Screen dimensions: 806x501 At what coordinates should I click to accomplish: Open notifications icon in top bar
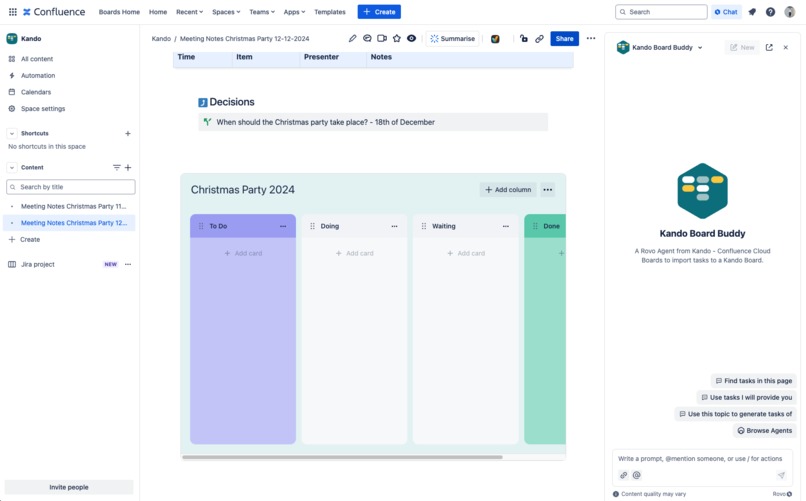tap(752, 12)
